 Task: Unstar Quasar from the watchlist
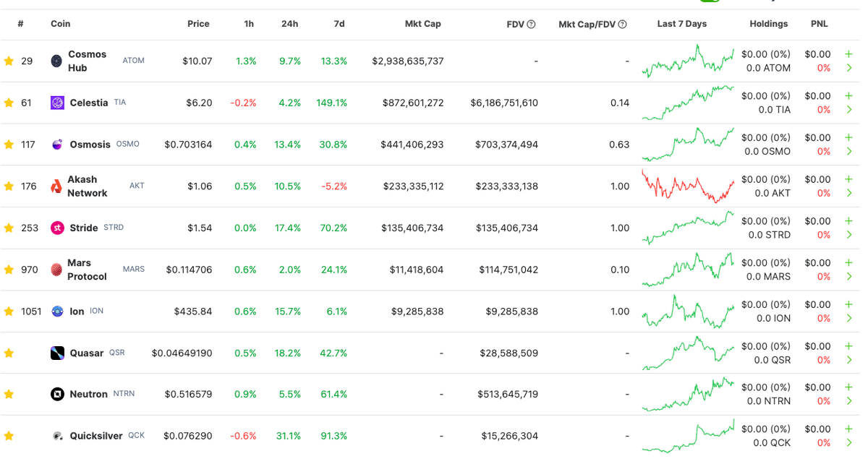pyautogui.click(x=9, y=353)
